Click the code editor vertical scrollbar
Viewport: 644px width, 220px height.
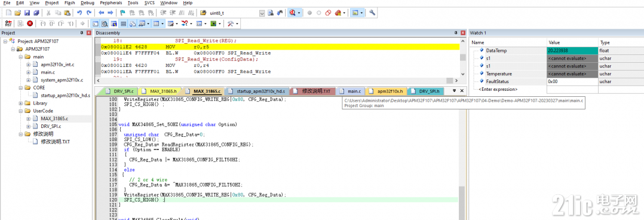pyautogui.click(x=462, y=158)
